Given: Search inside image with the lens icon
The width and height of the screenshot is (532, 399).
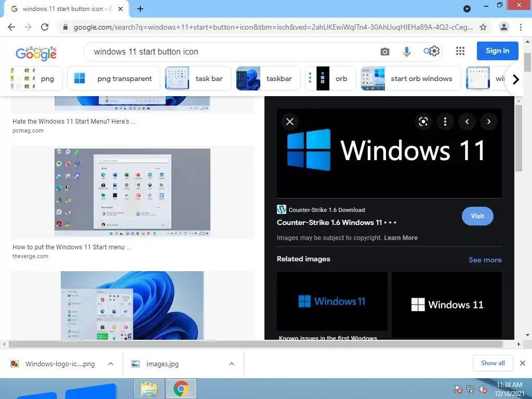Looking at the screenshot, I should [x=423, y=122].
